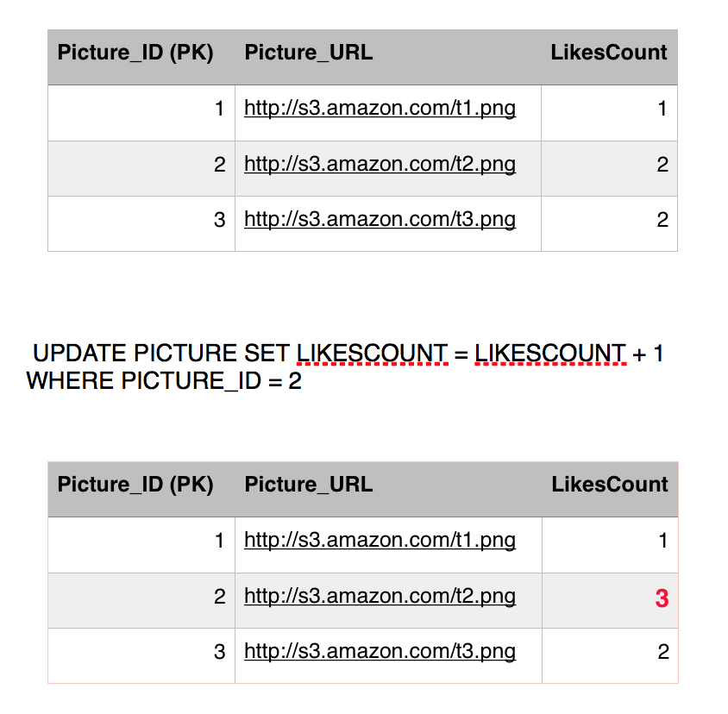
Task: Follow the t1.png URL in the lower table
Action: 380,541
